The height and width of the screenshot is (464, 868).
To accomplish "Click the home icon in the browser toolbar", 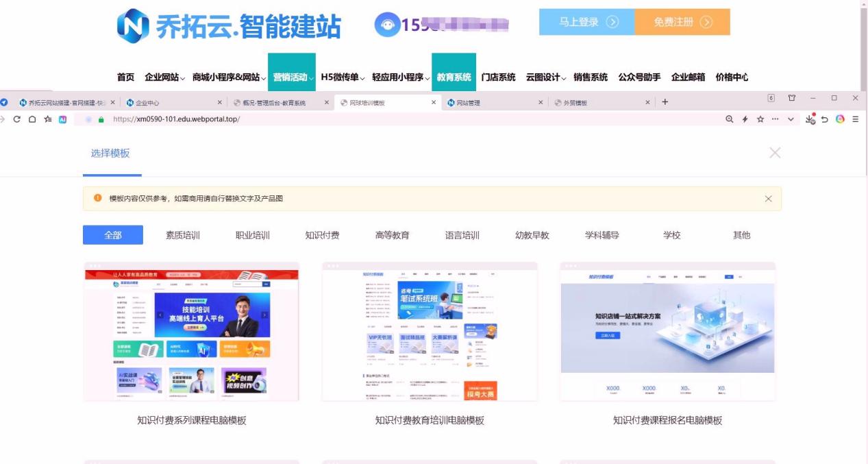I will (32, 119).
